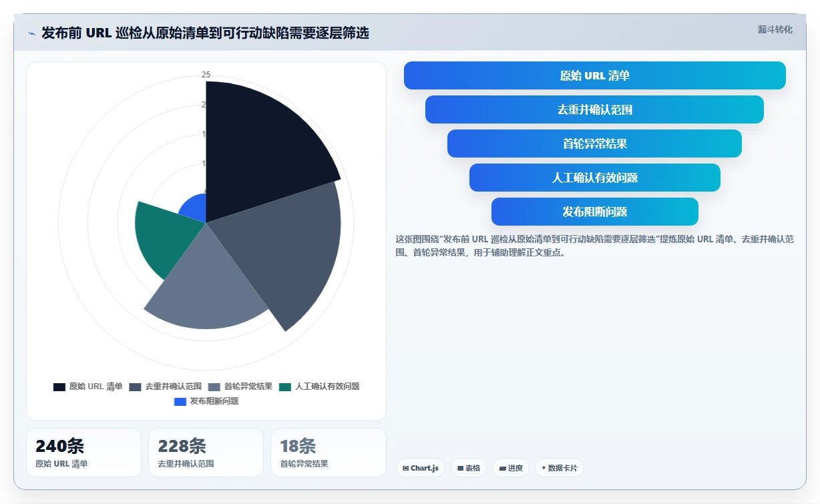Click the icon inside 进度 chip

502,469
